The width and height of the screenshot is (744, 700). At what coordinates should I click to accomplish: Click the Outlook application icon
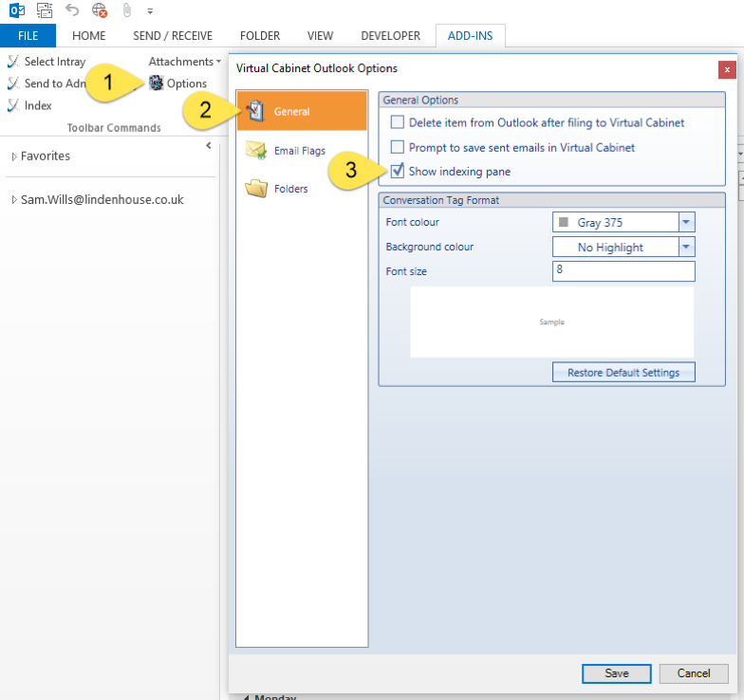[x=17, y=9]
